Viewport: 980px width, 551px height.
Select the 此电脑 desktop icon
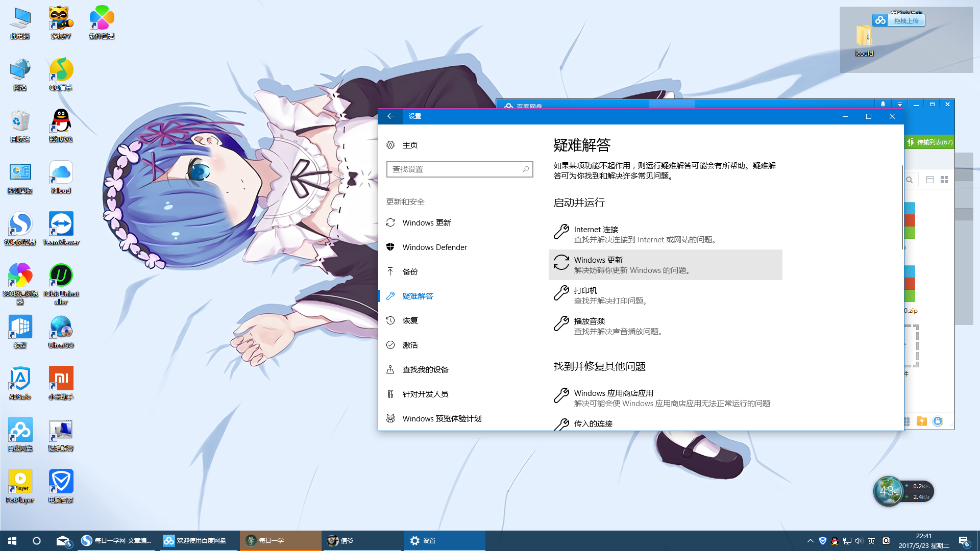coord(20,23)
